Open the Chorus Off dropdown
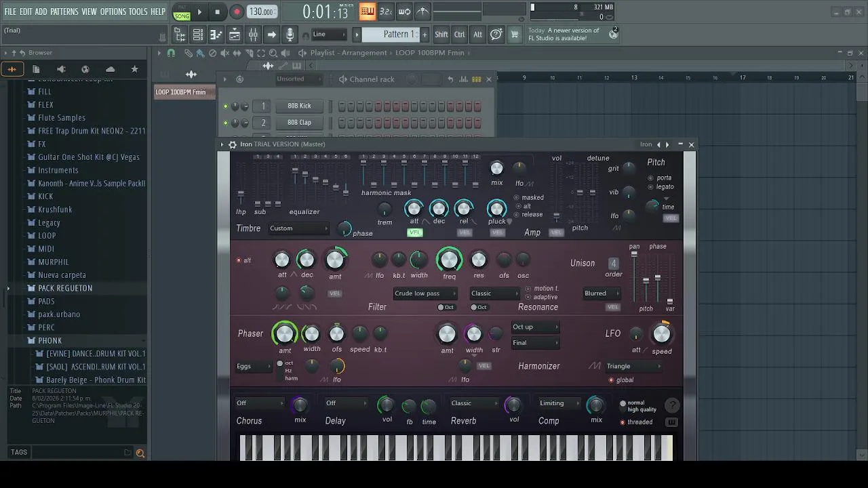Screen dimensions: 868x488 coord(261,403)
